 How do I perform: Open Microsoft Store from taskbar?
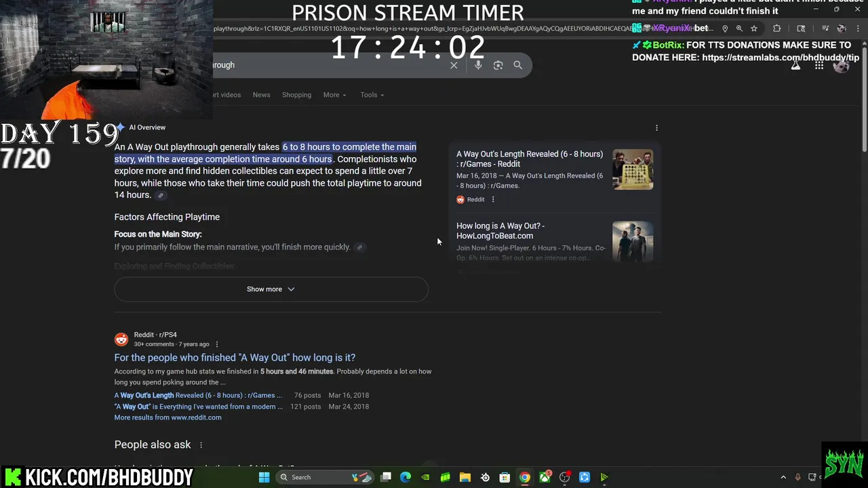(505, 477)
